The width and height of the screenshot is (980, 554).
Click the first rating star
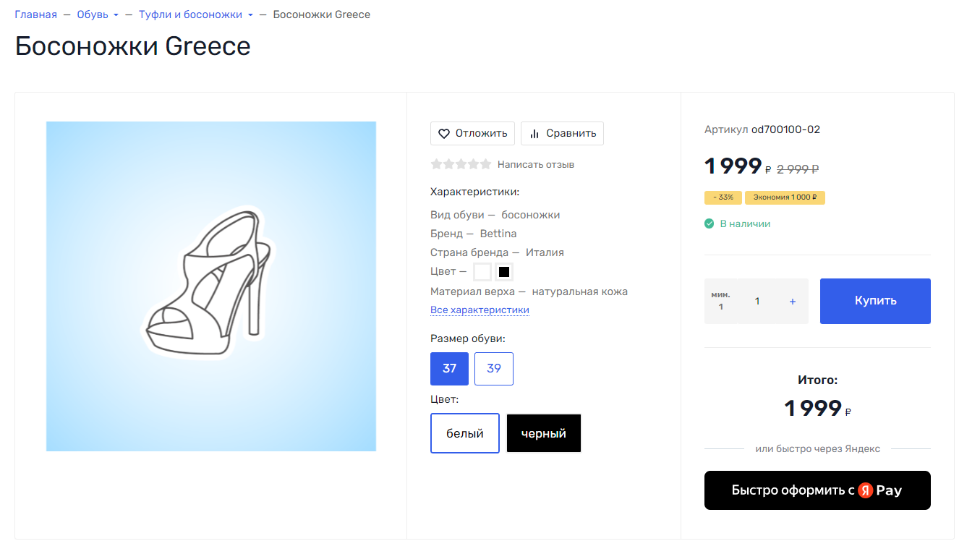(436, 164)
